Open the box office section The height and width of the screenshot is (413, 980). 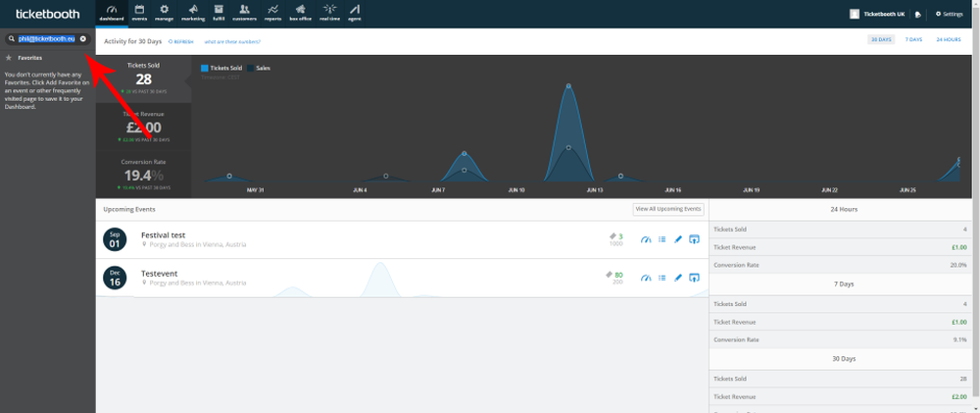click(301, 13)
